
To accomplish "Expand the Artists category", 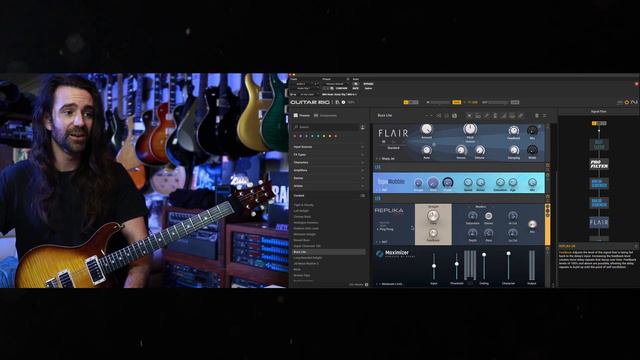I will coord(329,186).
